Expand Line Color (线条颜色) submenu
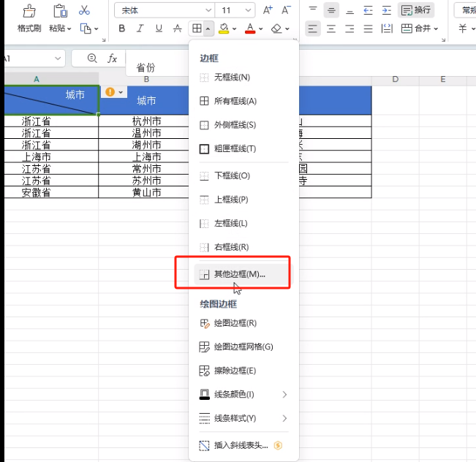 tap(243, 394)
